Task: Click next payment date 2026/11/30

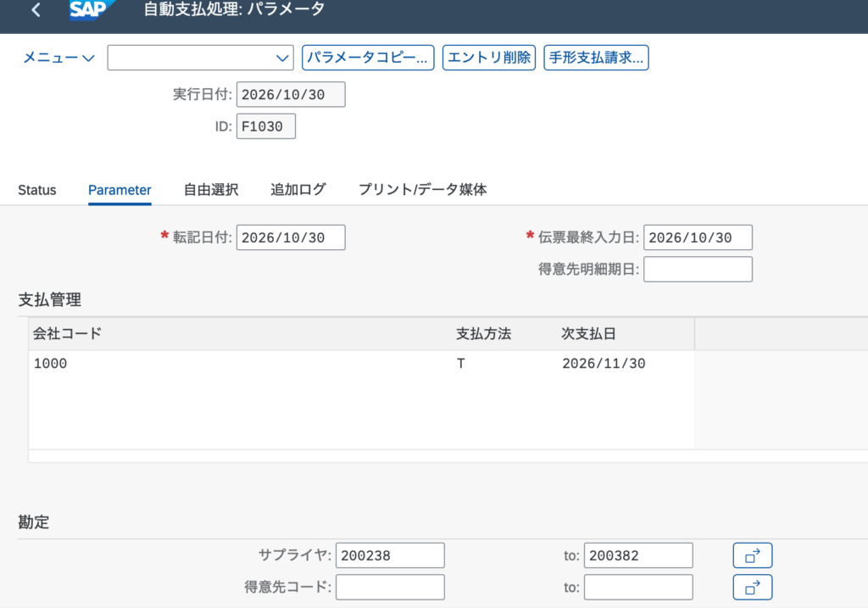Action: pos(604,364)
